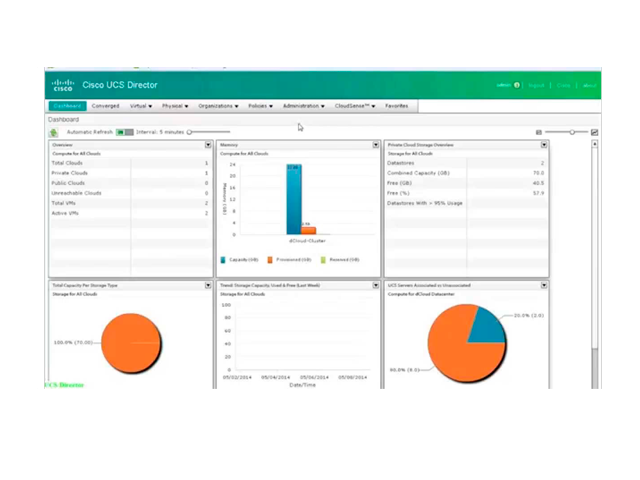The height and width of the screenshot is (480, 640).
Task: Open the Administration menu
Action: (302, 105)
